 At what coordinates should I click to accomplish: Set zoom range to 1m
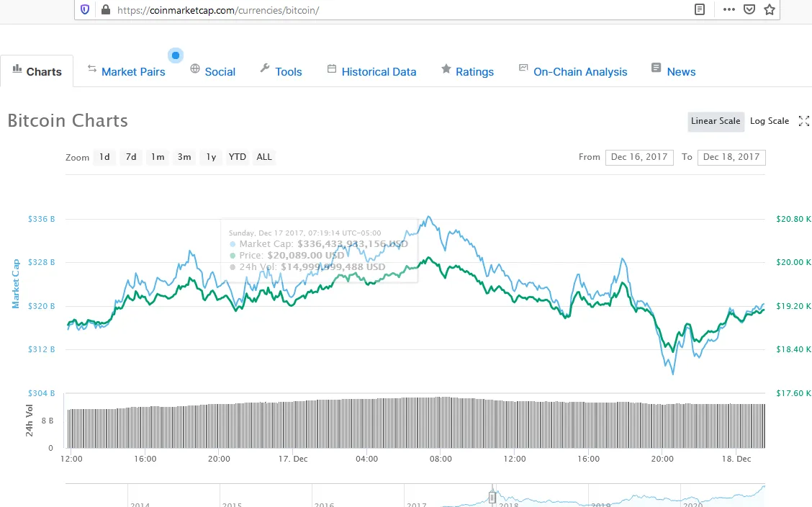[158, 157]
